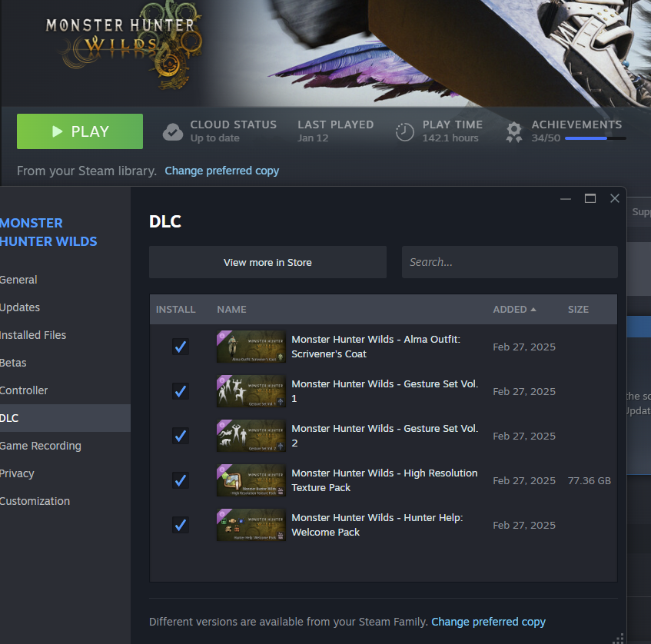
Task: Click the 77.36 GB size value
Action: [590, 480]
